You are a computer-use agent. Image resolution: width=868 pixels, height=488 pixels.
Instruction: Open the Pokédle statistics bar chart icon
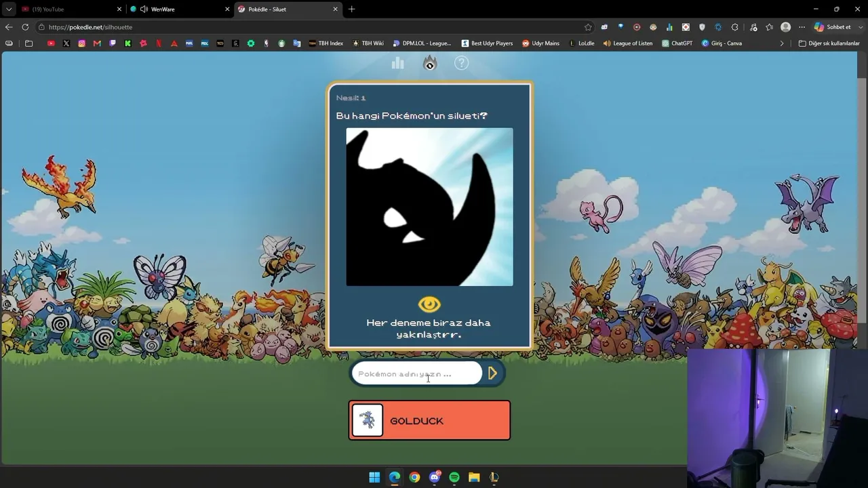(x=398, y=63)
